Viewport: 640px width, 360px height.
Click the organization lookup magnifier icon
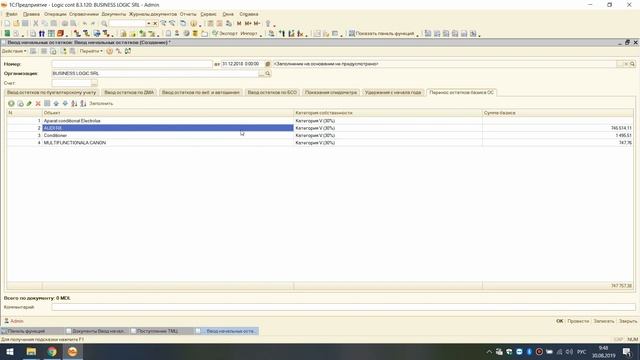(x=268, y=73)
